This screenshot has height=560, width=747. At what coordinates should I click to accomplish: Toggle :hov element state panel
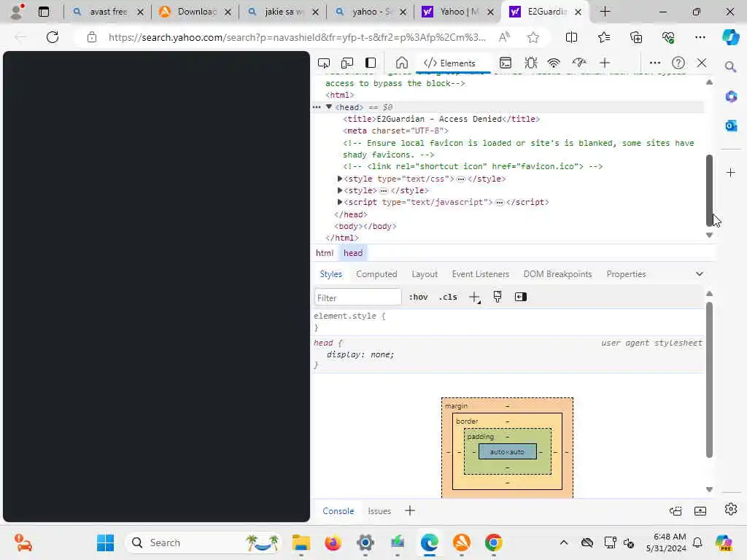(418, 297)
